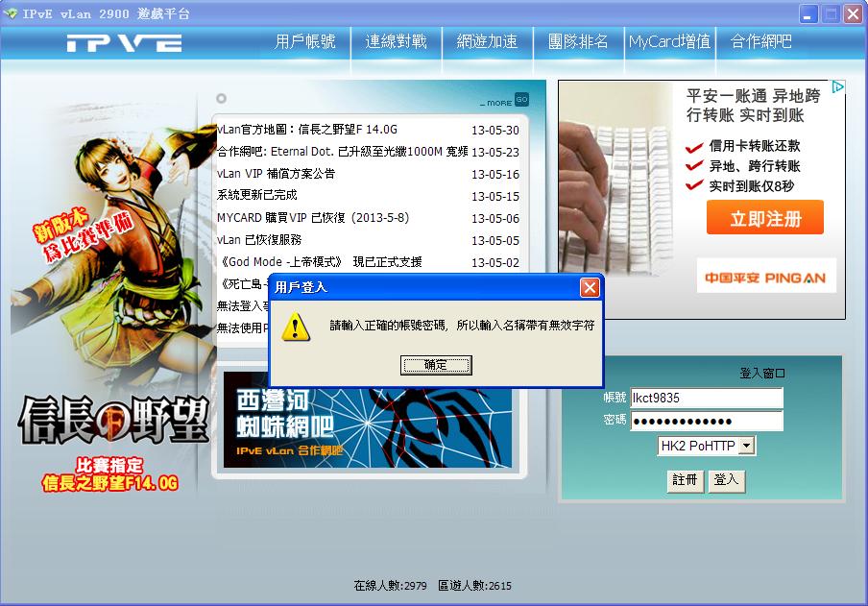Viewport: 868px width, 606px height.
Task: Click the 註冊 register button
Action: pyautogui.click(x=685, y=479)
